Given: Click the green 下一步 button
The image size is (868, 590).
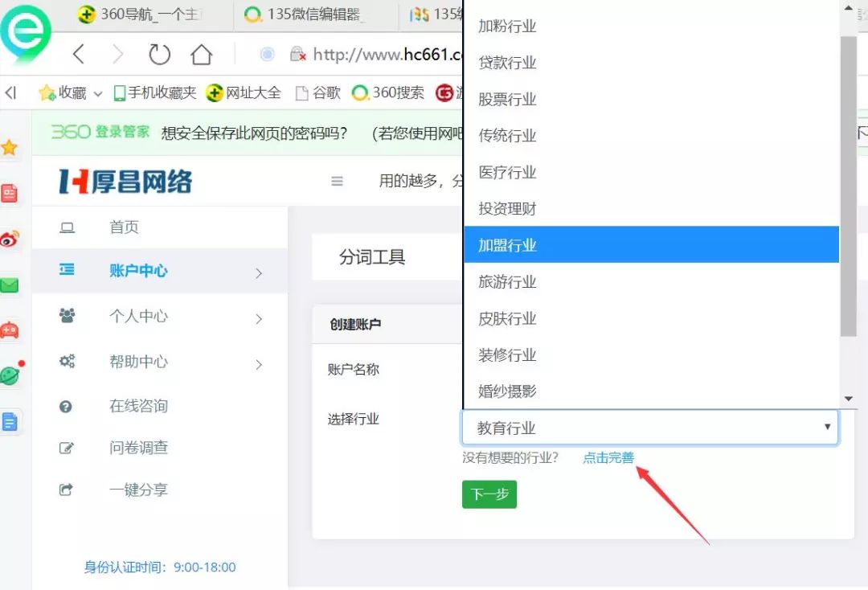Looking at the screenshot, I should click(x=489, y=494).
